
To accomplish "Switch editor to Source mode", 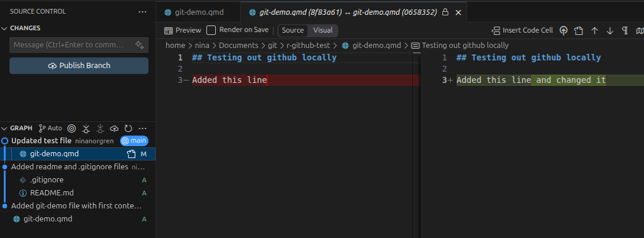I will [x=293, y=30].
